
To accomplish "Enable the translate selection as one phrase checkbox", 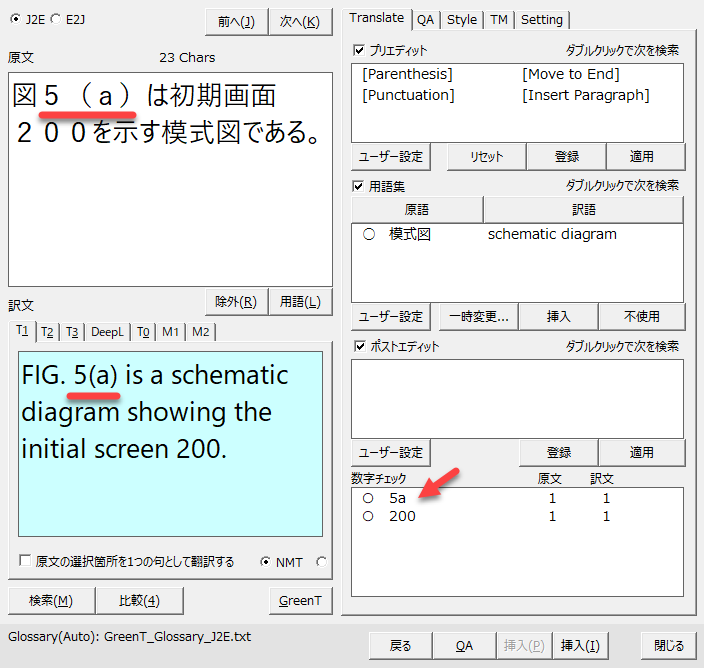I will point(25,562).
